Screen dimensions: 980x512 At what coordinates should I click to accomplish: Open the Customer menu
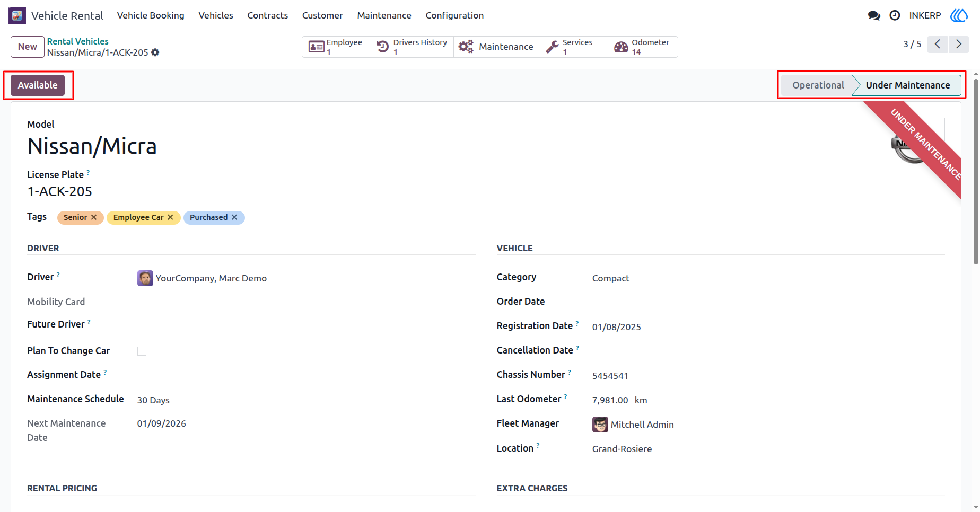click(x=322, y=15)
